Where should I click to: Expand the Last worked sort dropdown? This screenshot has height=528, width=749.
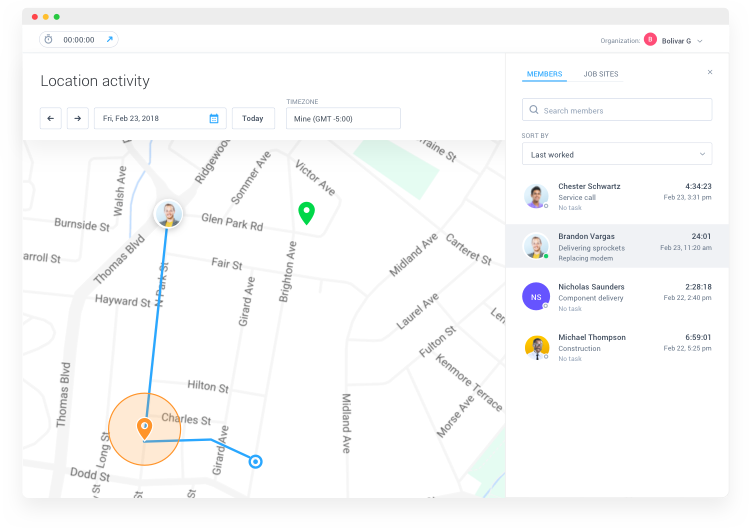617,154
